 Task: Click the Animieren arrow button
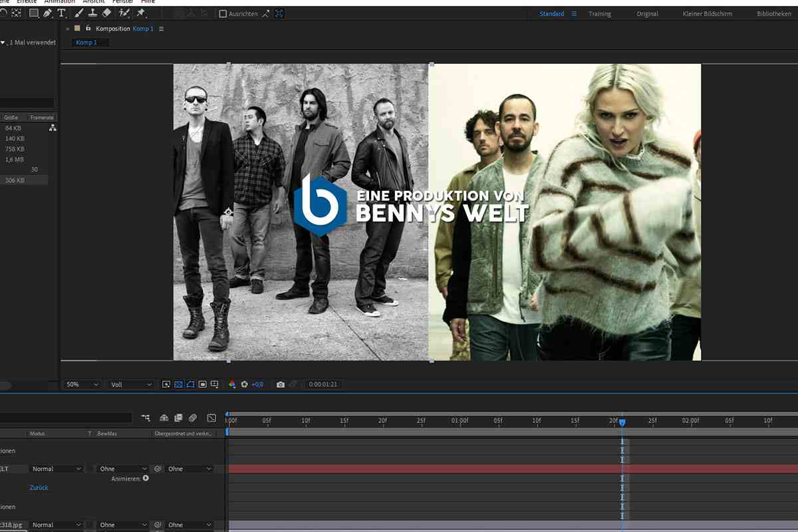(146, 478)
